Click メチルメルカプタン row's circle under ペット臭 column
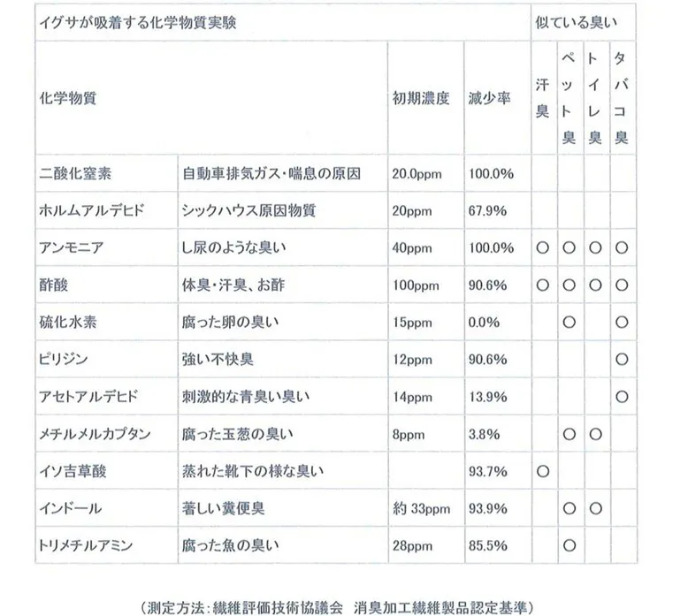 click(x=570, y=434)
